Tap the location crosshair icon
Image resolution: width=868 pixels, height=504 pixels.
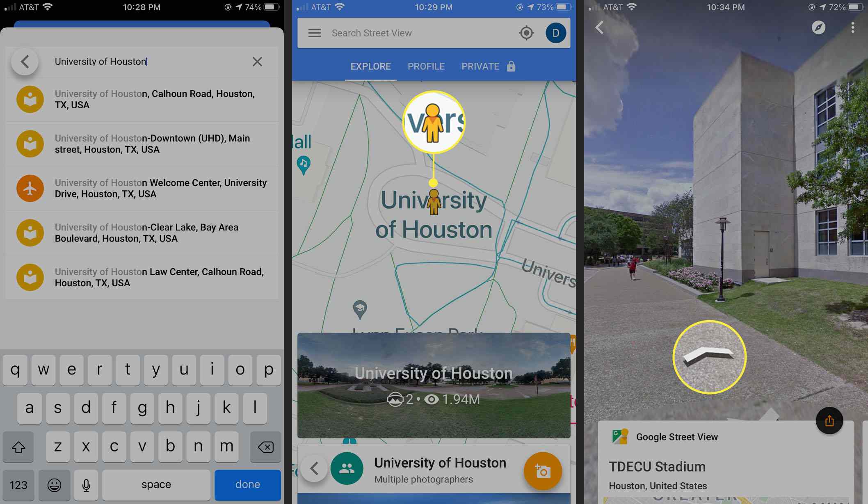click(x=527, y=33)
